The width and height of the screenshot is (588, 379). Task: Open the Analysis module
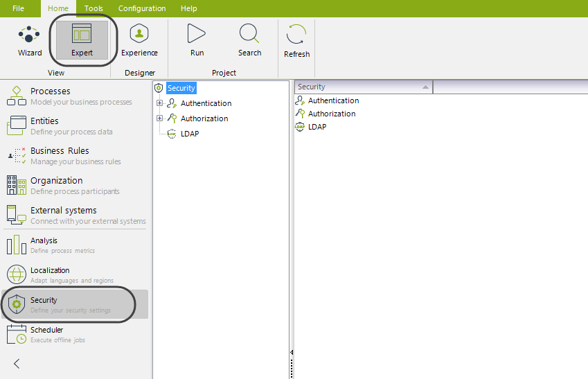click(75, 245)
